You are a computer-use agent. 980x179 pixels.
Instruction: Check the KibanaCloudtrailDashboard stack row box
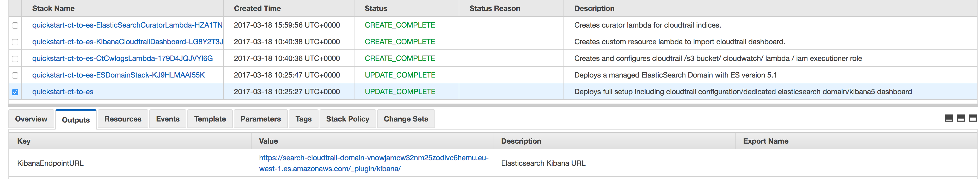pos(15,42)
